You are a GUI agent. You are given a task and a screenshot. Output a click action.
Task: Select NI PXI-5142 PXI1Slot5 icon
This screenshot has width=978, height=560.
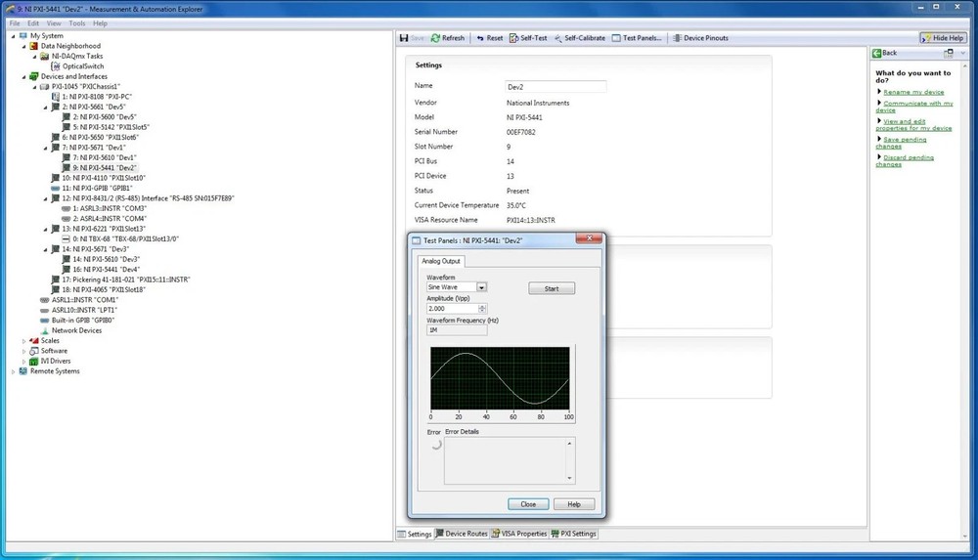[x=66, y=127]
